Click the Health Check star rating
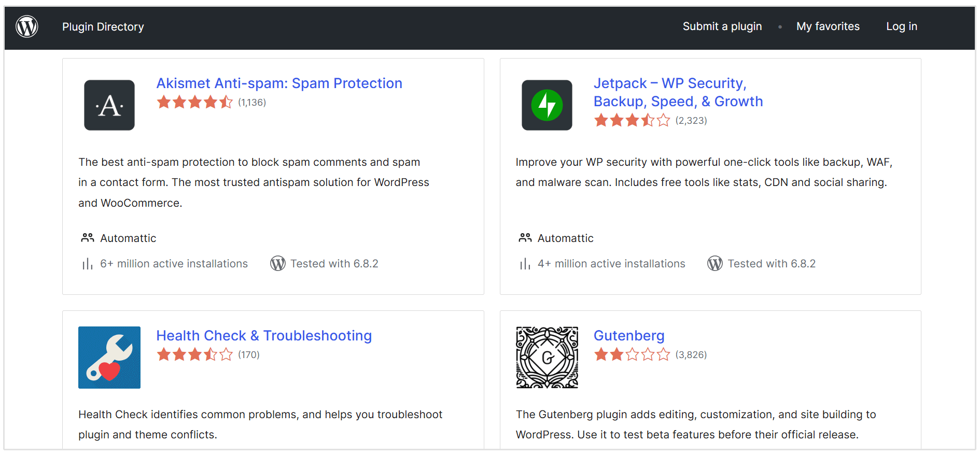Viewport: 980px width, 456px height. [194, 355]
